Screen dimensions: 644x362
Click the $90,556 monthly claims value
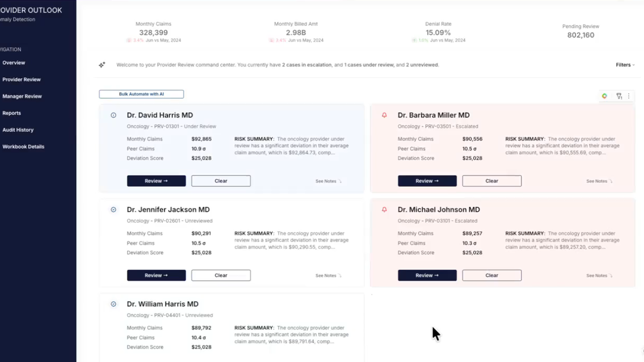point(472,139)
